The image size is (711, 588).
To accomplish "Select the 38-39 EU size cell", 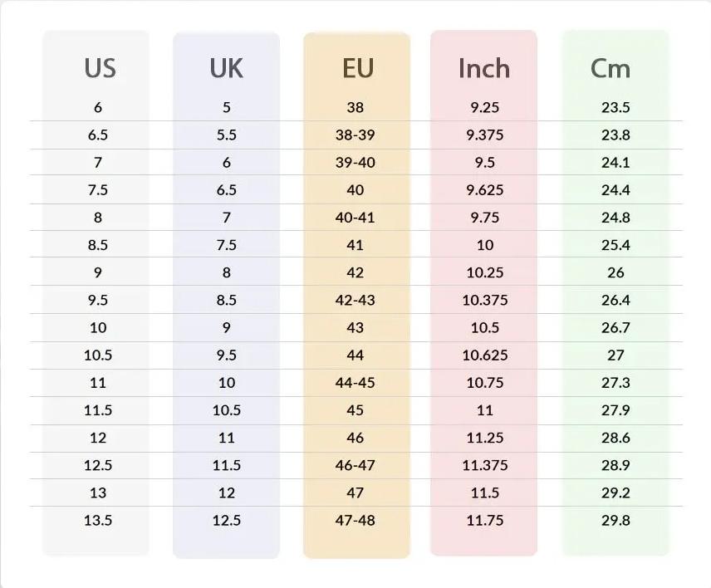I will 355,135.
